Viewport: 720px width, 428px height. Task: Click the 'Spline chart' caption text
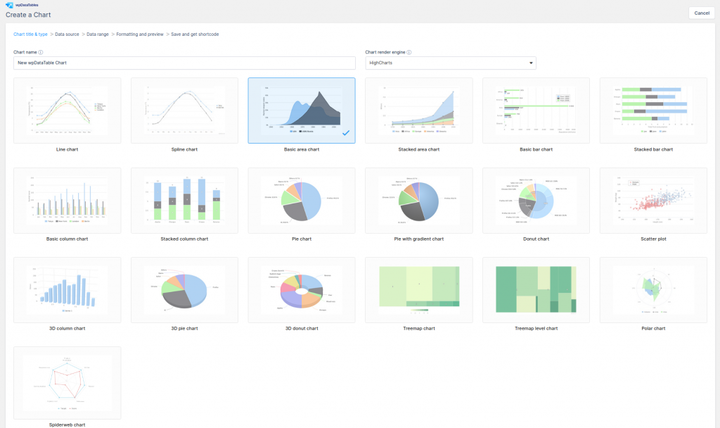click(x=185, y=149)
